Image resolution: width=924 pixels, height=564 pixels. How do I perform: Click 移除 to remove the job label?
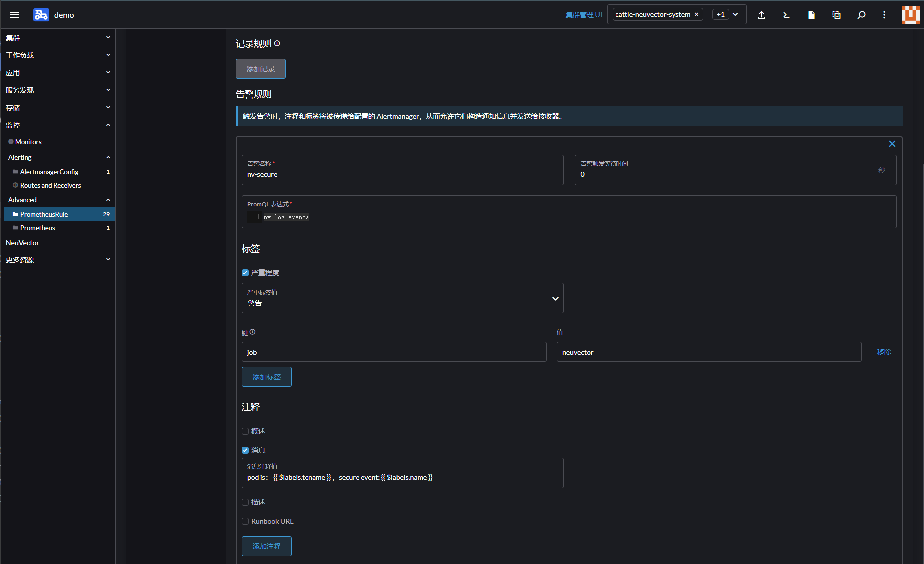[884, 352]
